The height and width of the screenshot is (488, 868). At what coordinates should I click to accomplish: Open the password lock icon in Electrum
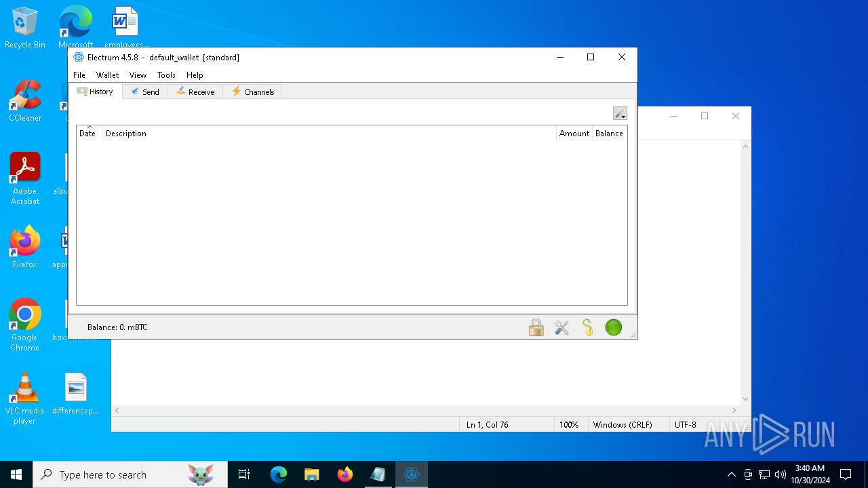point(536,327)
